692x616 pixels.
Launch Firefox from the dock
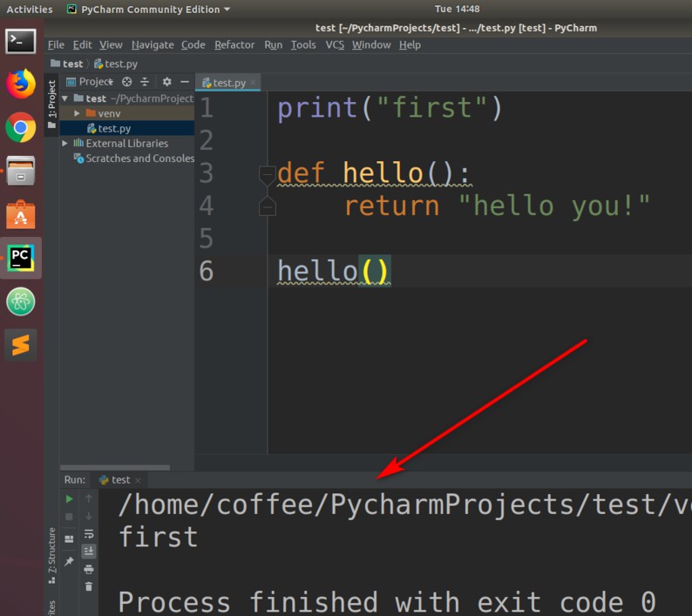[x=21, y=84]
